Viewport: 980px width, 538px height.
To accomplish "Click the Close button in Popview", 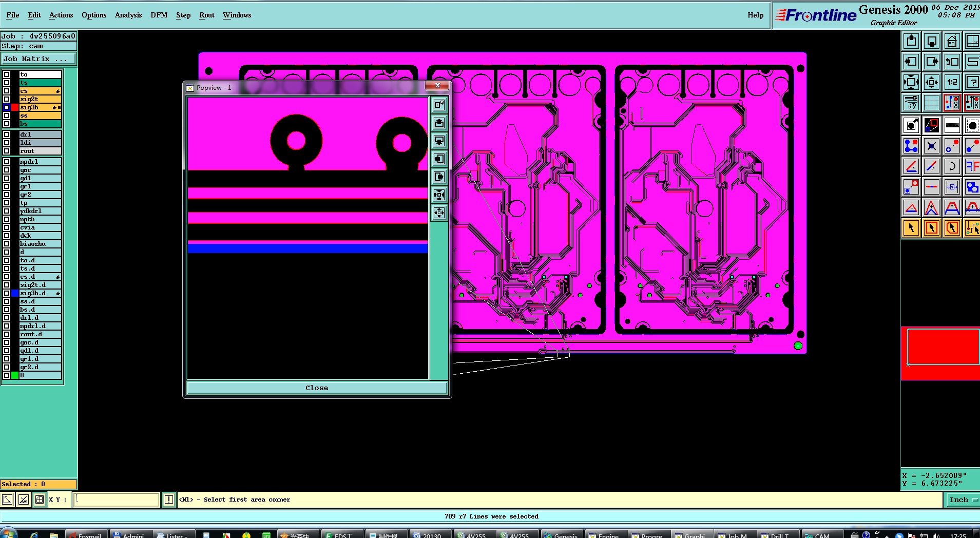I will 317,388.
